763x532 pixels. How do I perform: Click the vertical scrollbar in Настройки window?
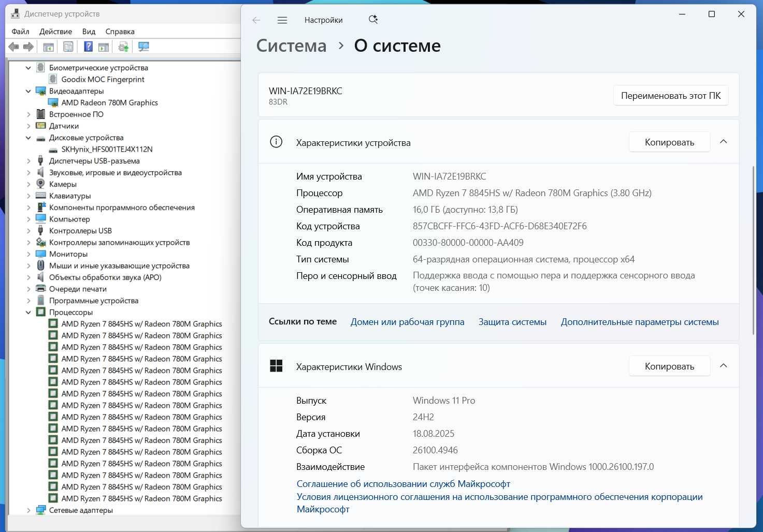[x=753, y=251]
